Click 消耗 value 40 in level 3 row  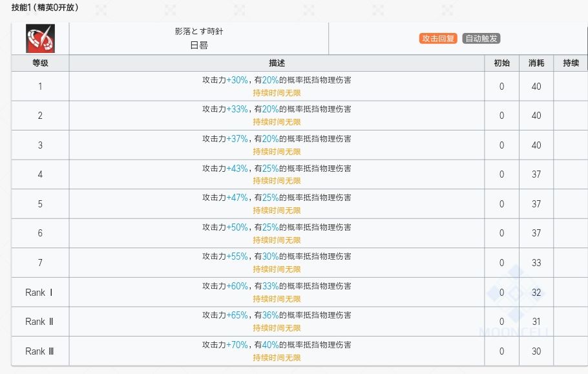click(536, 145)
